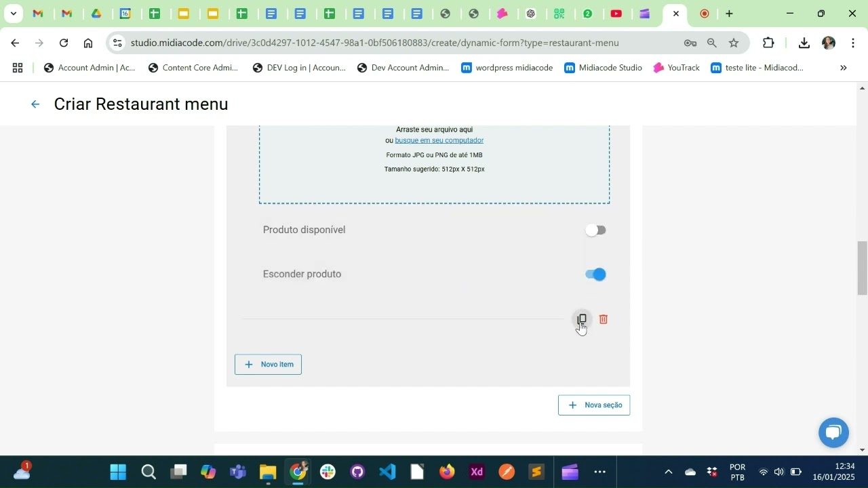Viewport: 868px width, 488px height.
Task: Open the live chat bubble
Action: tap(833, 432)
